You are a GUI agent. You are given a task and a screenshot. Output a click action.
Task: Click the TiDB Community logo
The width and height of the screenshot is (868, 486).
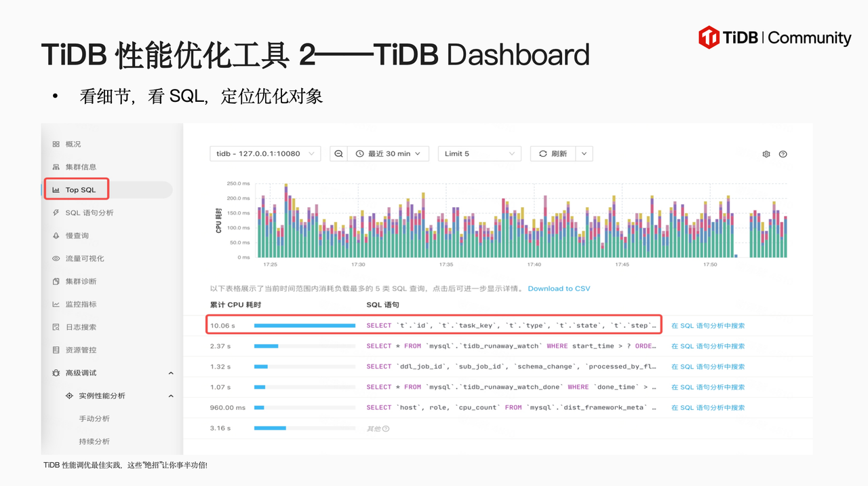point(774,37)
